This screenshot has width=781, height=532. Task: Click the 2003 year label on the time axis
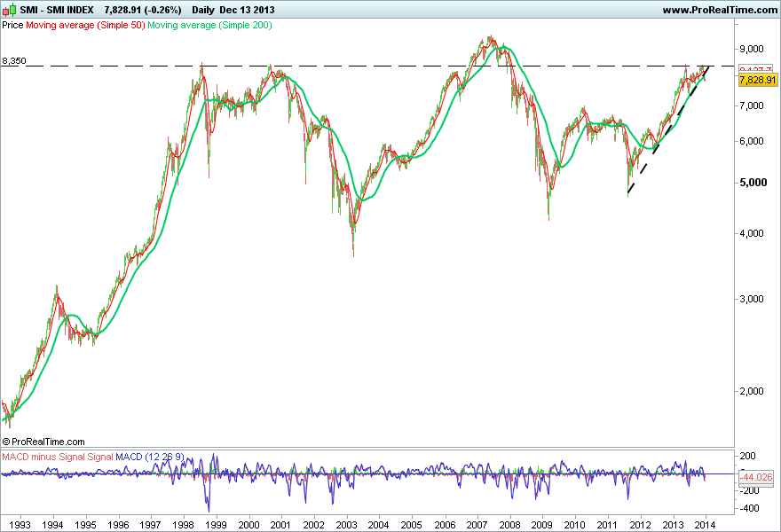(347, 525)
